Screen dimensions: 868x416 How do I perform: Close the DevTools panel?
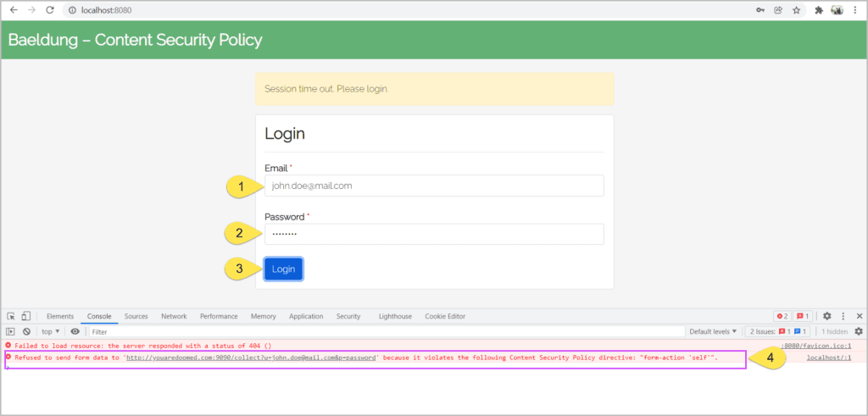click(x=860, y=316)
